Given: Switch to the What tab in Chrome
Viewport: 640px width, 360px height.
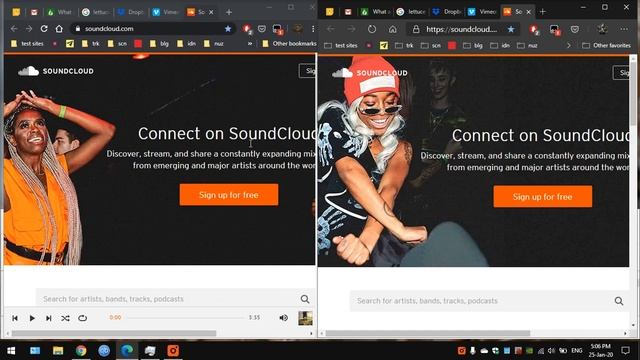Looking at the screenshot, I should point(60,12).
